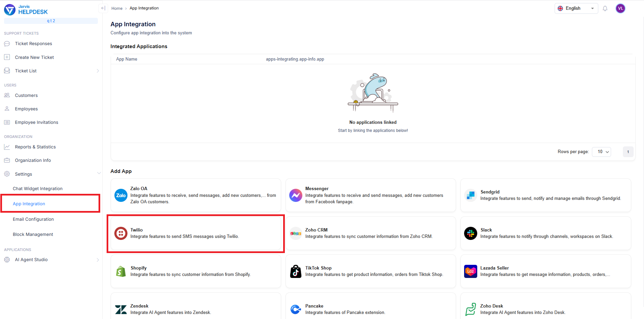Click the 'No applications linked' message
The height and width of the screenshot is (319, 644).
coord(373,122)
